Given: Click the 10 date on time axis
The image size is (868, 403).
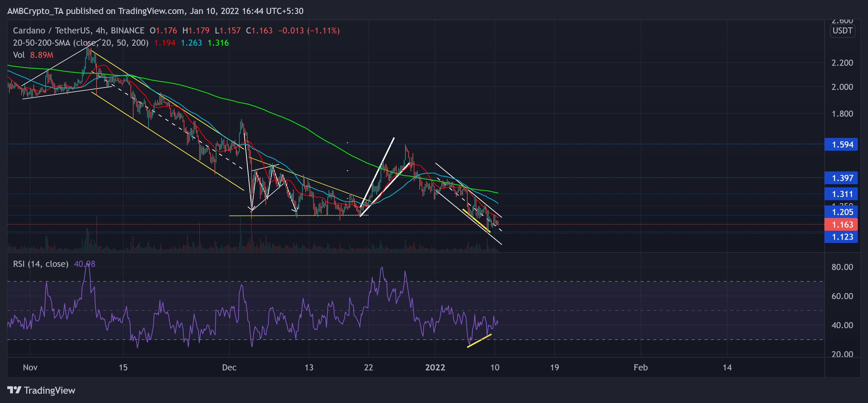Looking at the screenshot, I should point(495,367).
